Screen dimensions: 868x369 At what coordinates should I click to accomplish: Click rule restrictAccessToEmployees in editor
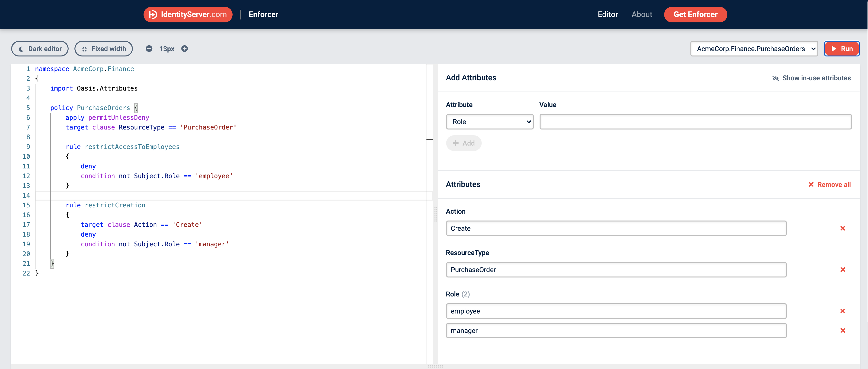[122, 147]
